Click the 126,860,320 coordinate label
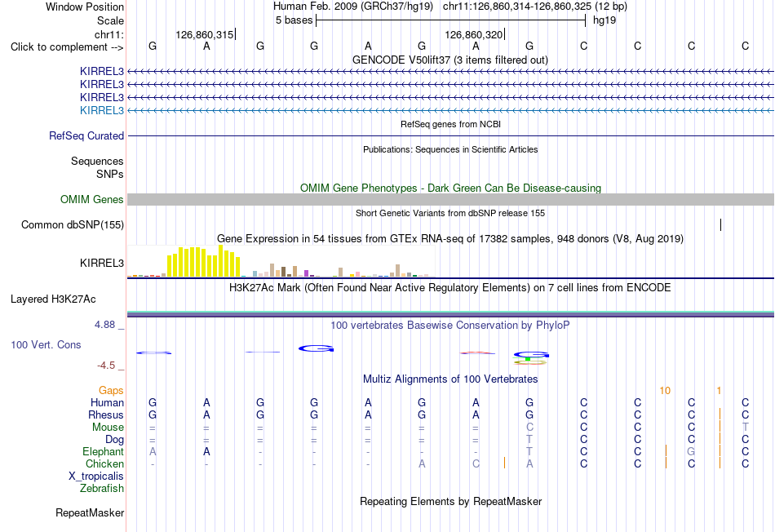The width and height of the screenshot is (775, 532). [x=474, y=34]
